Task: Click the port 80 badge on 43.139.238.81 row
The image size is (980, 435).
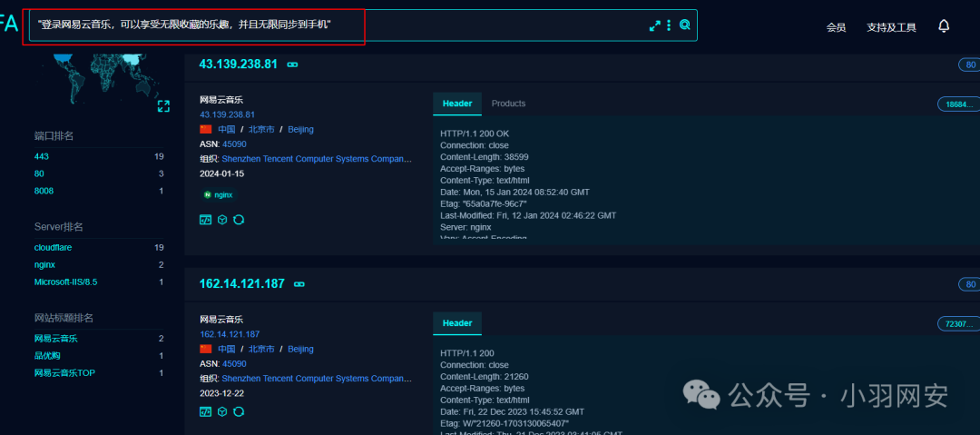Action: coord(971,64)
